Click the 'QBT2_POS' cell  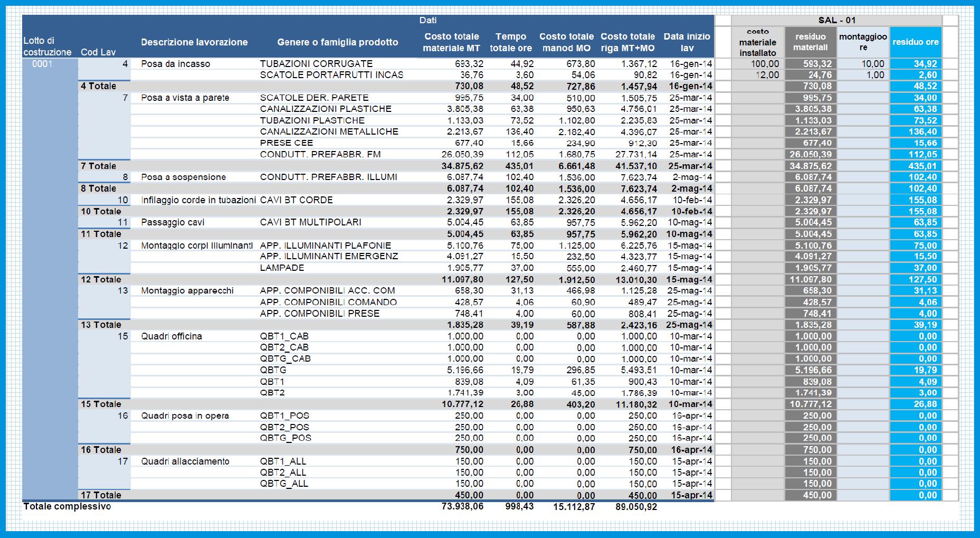tap(284, 427)
